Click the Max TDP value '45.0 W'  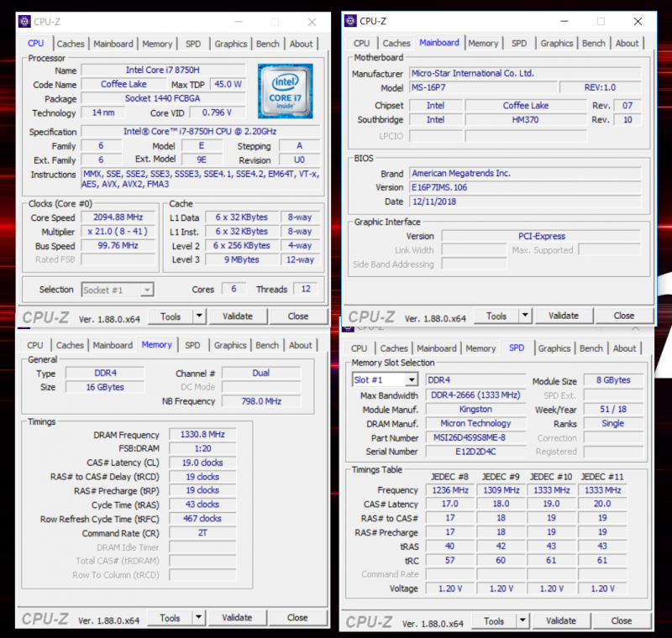pyautogui.click(x=228, y=84)
